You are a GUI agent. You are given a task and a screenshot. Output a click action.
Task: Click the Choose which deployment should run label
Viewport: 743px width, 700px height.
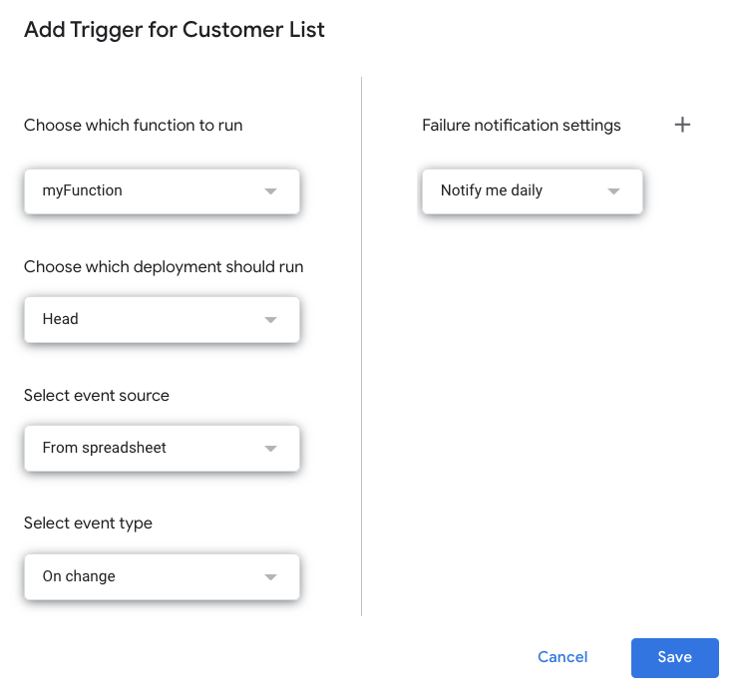pyautogui.click(x=164, y=267)
